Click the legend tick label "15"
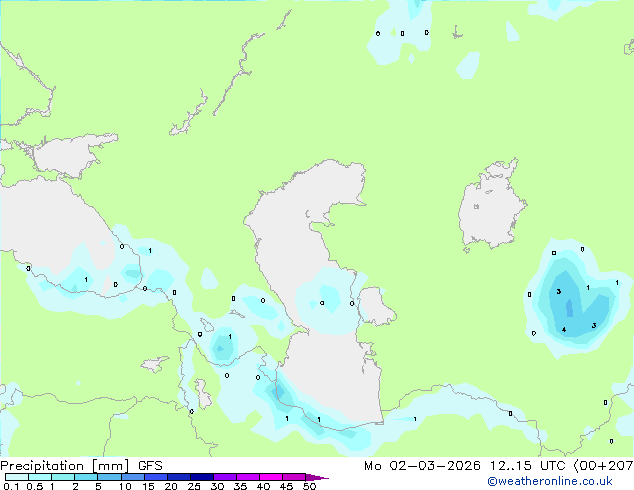The image size is (634, 490). (x=148, y=486)
